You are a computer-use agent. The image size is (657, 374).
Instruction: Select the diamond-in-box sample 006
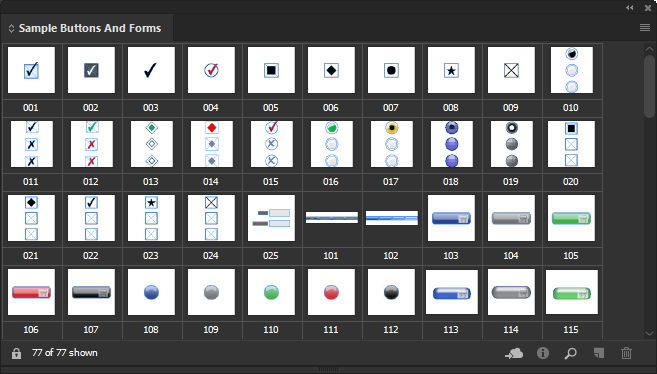click(331, 70)
